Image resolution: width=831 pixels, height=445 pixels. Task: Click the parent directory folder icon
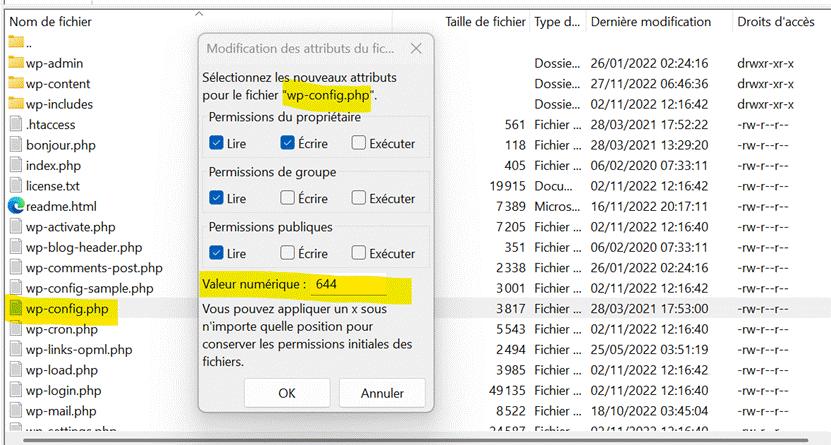(15, 42)
